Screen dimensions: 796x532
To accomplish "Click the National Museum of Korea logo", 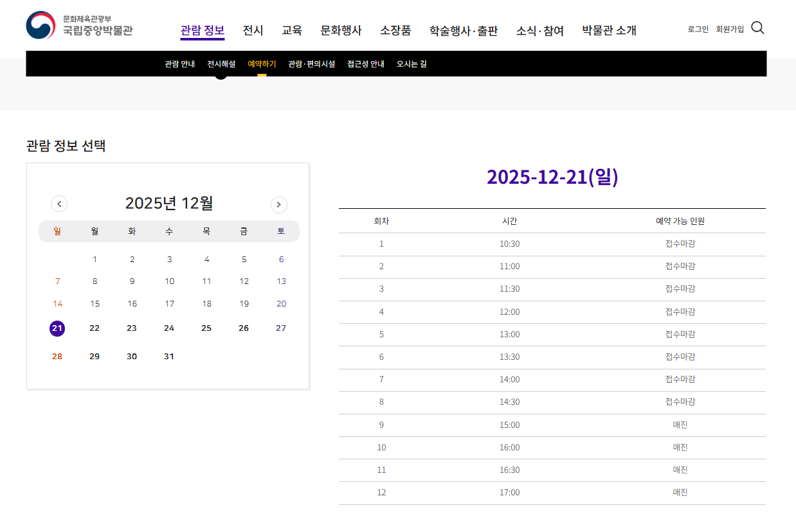I will (79, 26).
